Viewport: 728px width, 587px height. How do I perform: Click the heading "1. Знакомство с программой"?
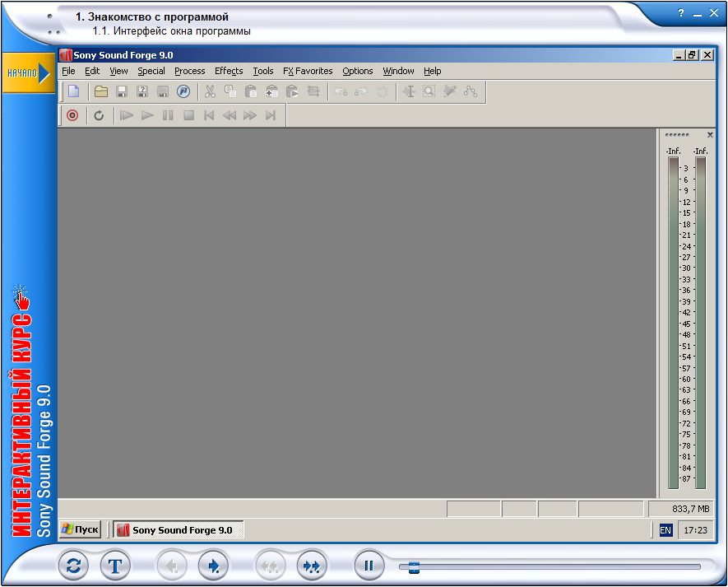152,16
